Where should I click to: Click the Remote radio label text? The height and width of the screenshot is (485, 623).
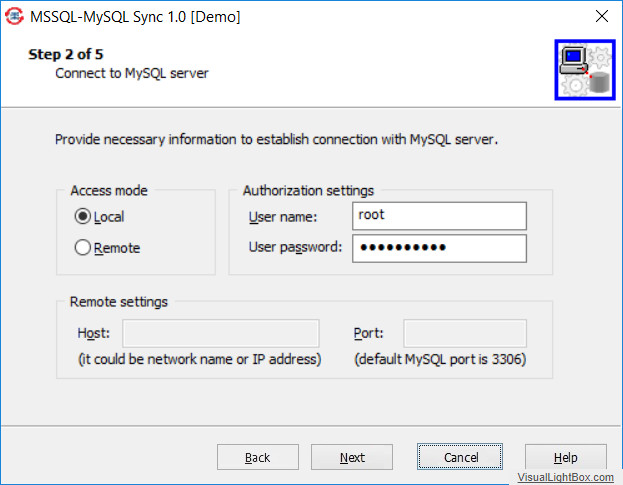(x=117, y=248)
